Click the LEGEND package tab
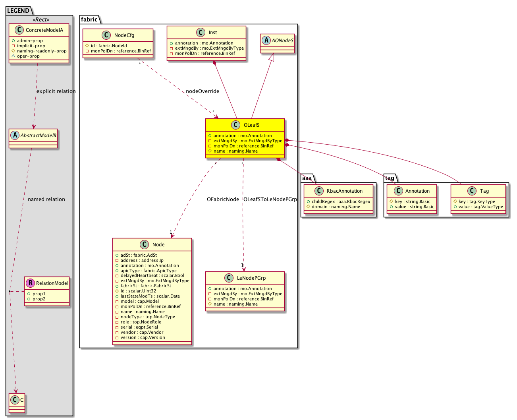The width and height of the screenshot is (517, 420). tap(18, 11)
